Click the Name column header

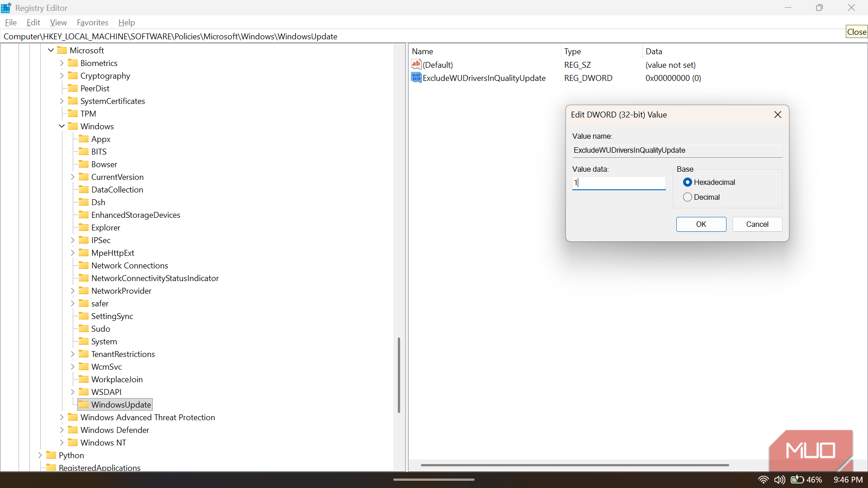485,51
